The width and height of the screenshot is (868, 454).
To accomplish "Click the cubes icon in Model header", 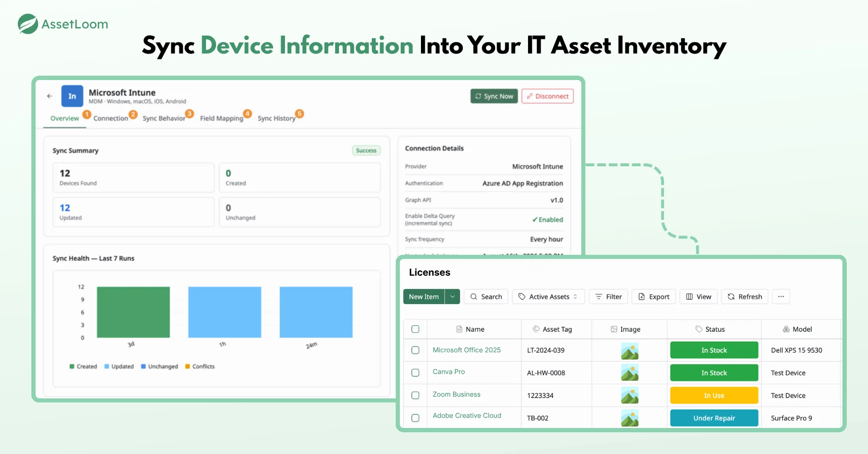I will pyautogui.click(x=786, y=329).
